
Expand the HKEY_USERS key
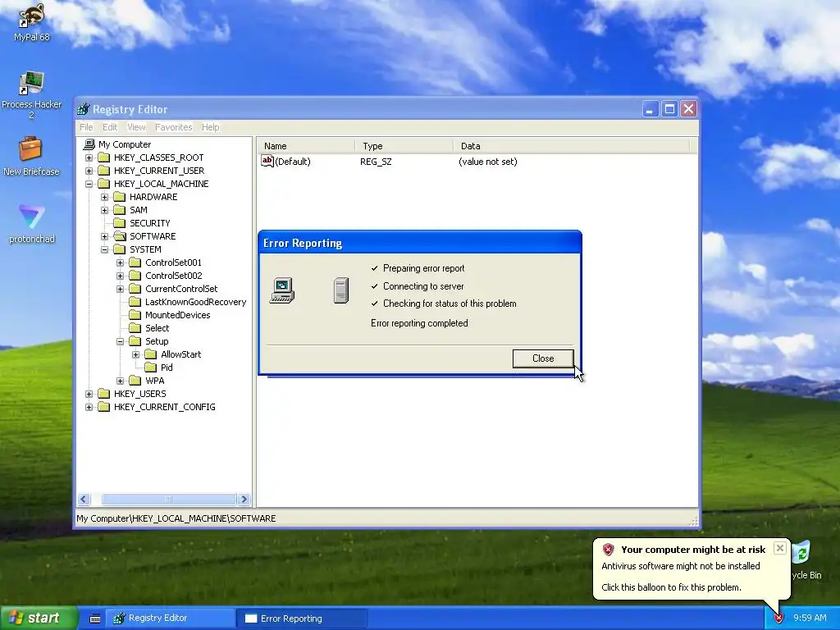(89, 395)
